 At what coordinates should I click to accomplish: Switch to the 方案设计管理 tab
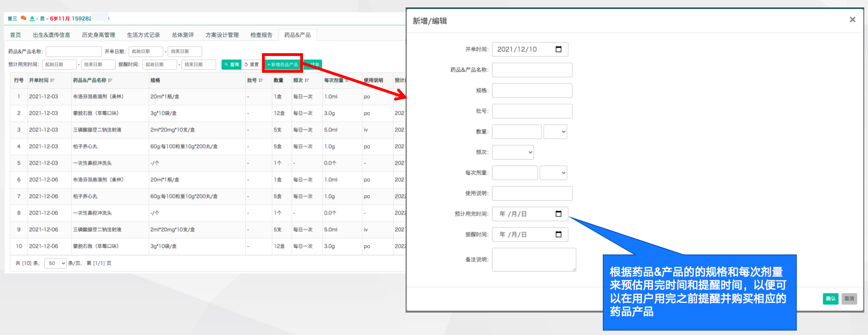tap(222, 35)
